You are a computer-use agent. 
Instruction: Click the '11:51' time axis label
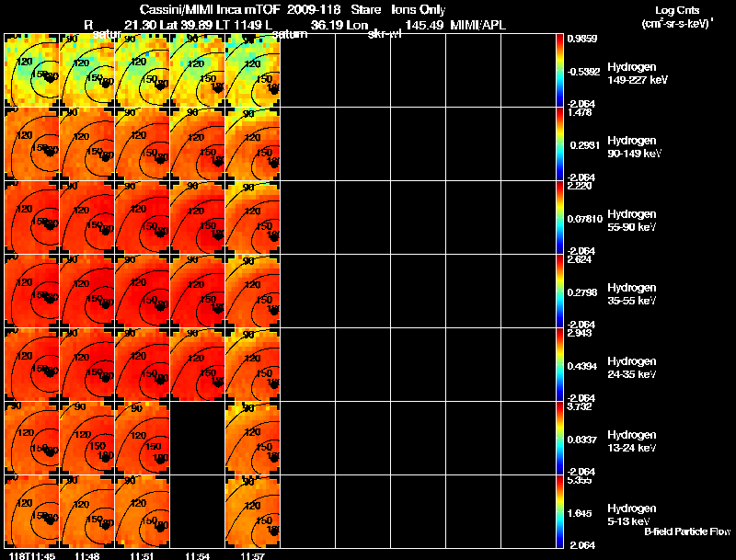[x=143, y=556]
